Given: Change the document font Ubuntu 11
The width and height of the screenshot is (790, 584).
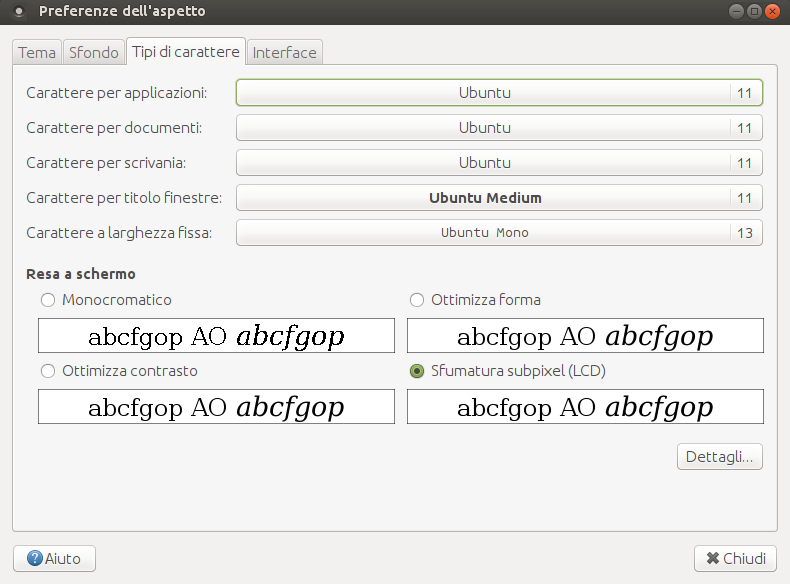Looking at the screenshot, I should [499, 128].
